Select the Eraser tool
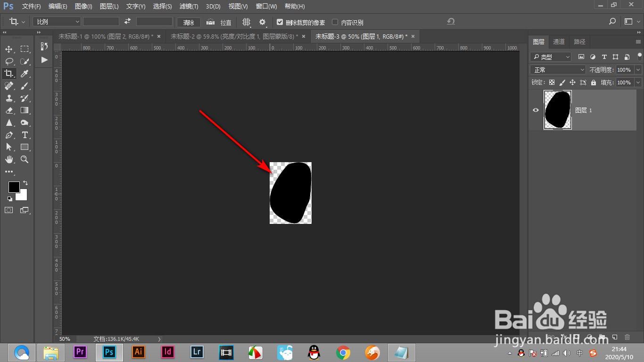The height and width of the screenshot is (362, 644). click(8, 110)
